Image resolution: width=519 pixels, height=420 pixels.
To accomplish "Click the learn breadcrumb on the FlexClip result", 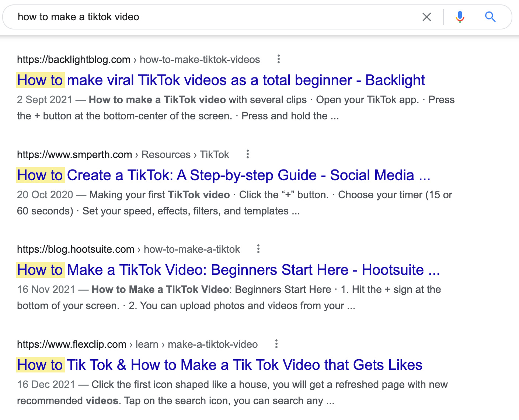I will tap(147, 344).
